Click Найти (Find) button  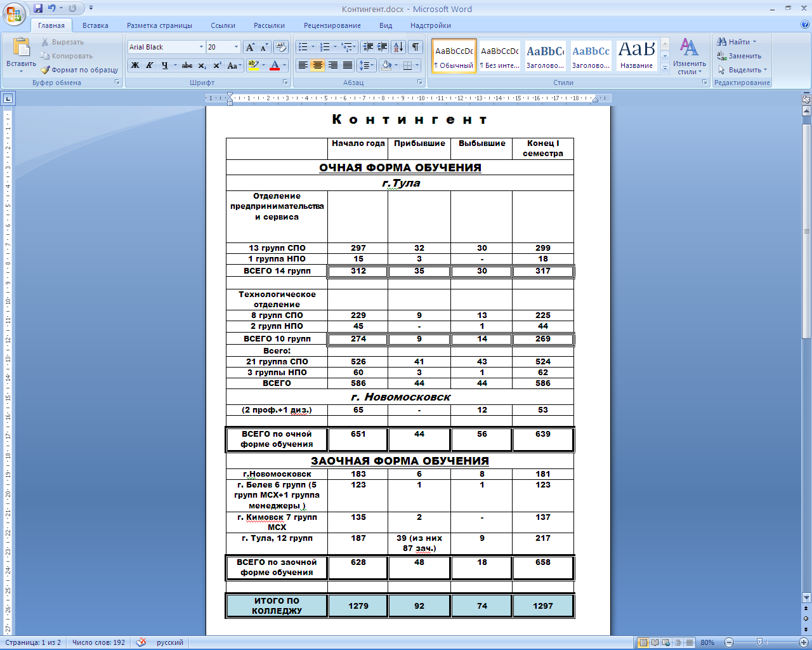click(737, 42)
